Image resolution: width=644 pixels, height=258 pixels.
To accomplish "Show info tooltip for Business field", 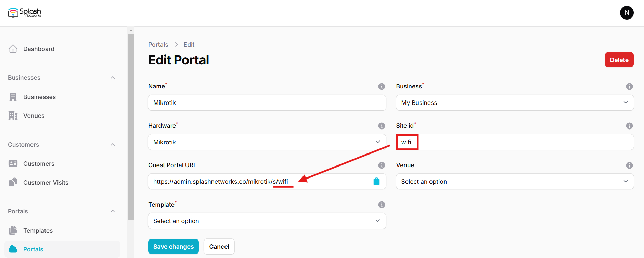I will (x=629, y=86).
